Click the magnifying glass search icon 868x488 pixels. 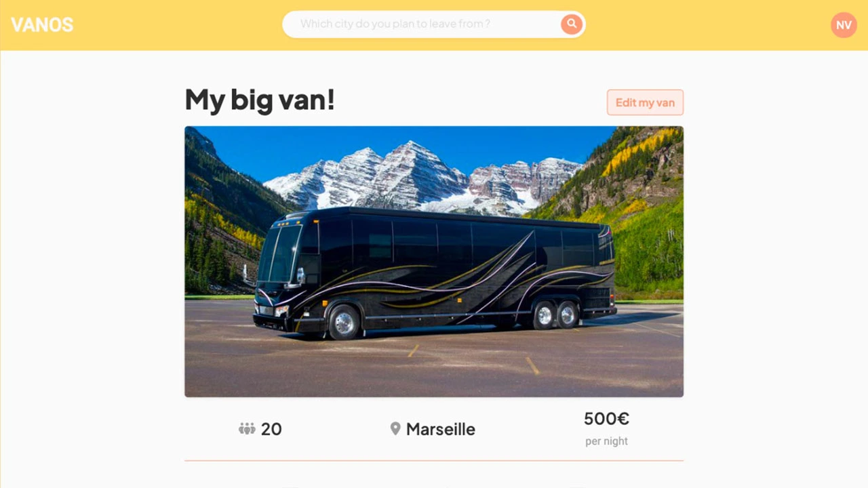(x=572, y=24)
